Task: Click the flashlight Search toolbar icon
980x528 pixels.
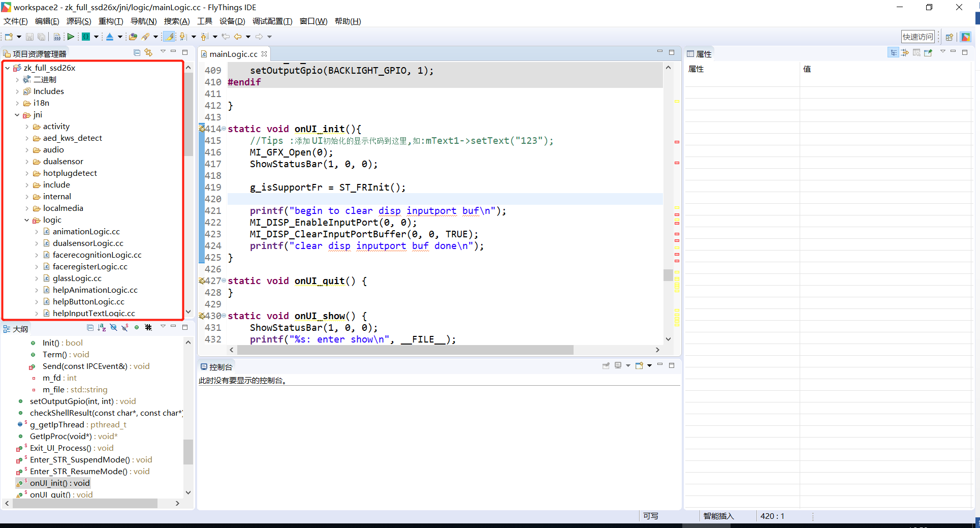Action: (x=146, y=37)
